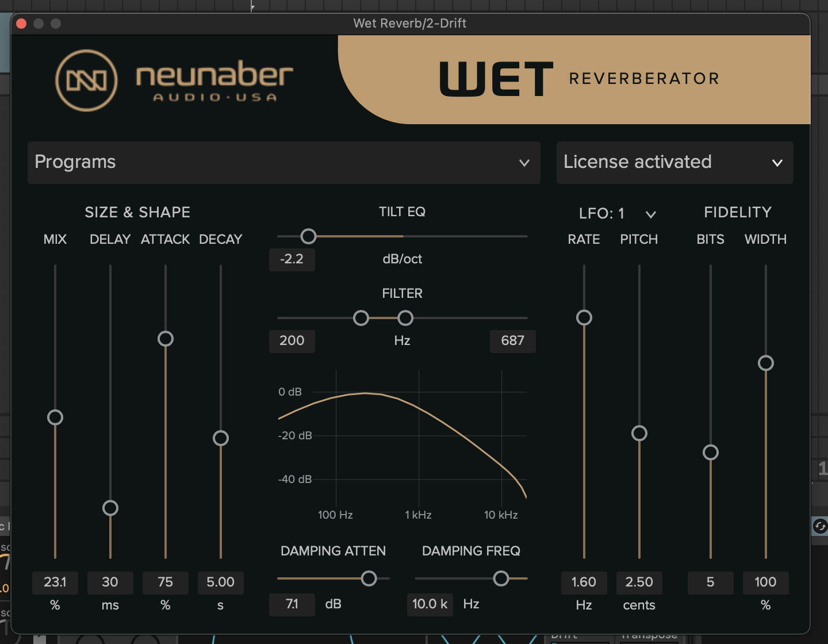Click the filter high frequency field 687

tap(513, 341)
